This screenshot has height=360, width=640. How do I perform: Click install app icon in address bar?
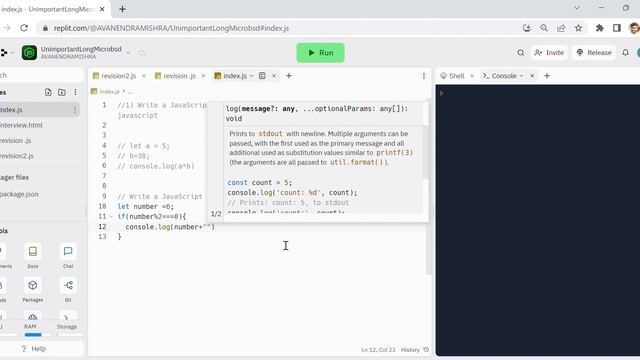(527, 28)
